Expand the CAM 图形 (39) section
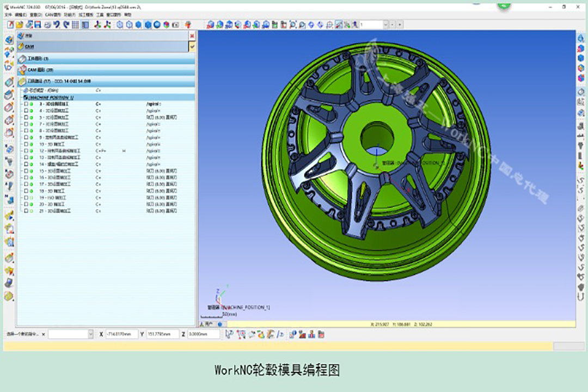 pos(106,70)
